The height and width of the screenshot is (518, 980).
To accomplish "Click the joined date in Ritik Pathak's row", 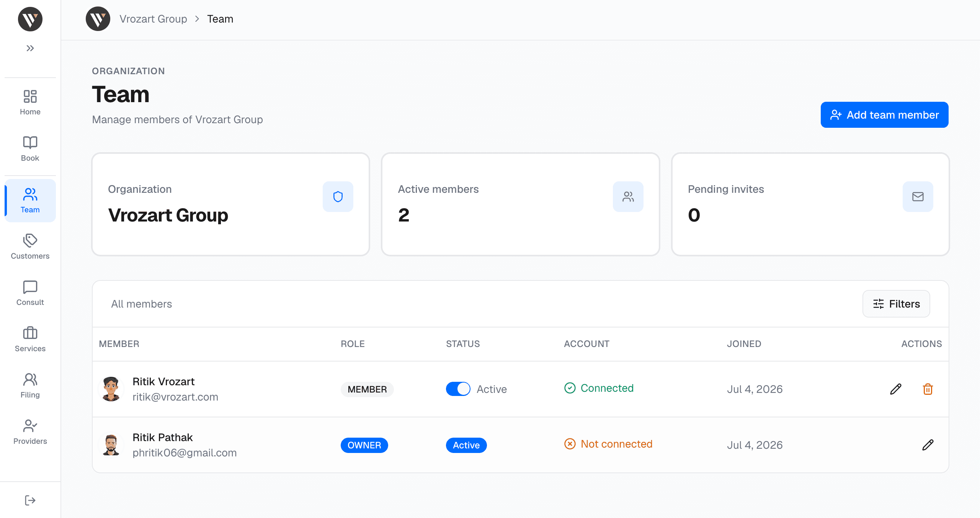I will point(755,445).
